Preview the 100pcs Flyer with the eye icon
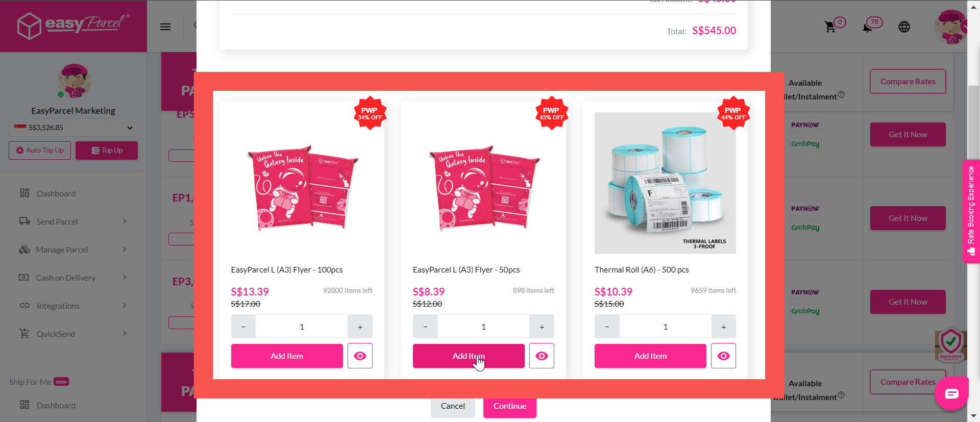 (x=360, y=356)
